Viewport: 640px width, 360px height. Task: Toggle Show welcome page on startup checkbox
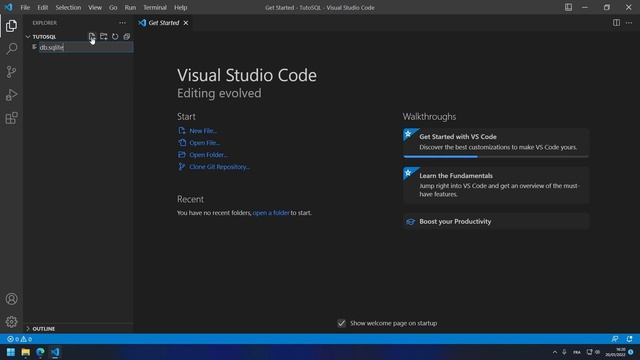point(342,323)
